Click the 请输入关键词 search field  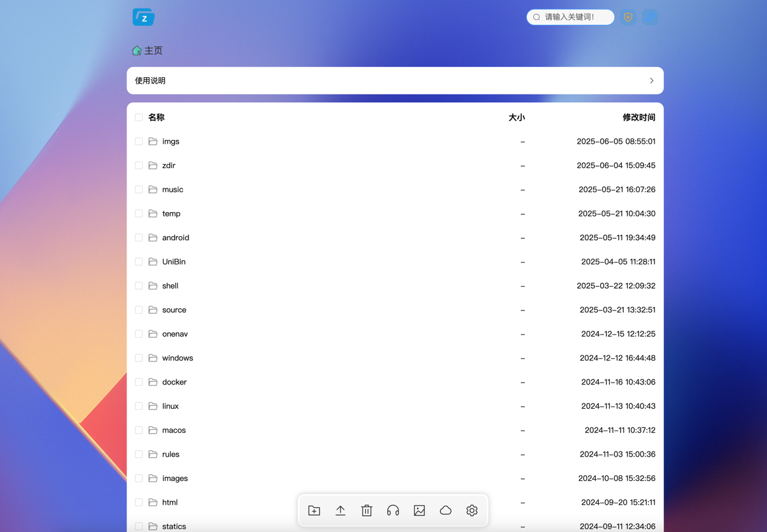tap(570, 17)
